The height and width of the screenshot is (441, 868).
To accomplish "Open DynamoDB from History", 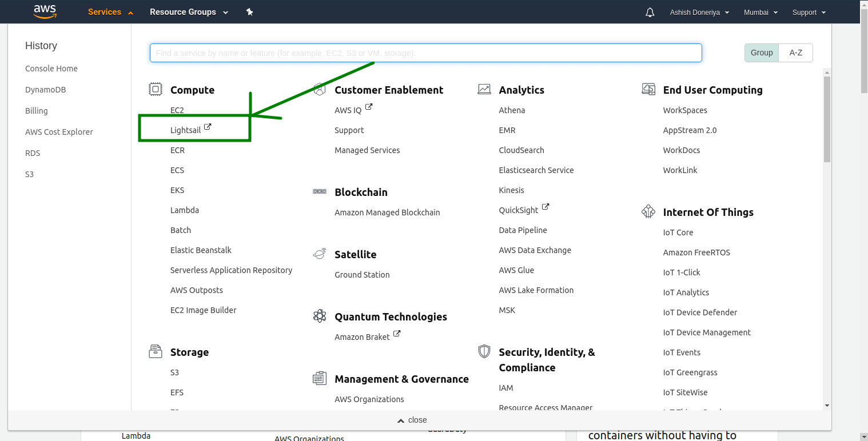I will point(46,90).
